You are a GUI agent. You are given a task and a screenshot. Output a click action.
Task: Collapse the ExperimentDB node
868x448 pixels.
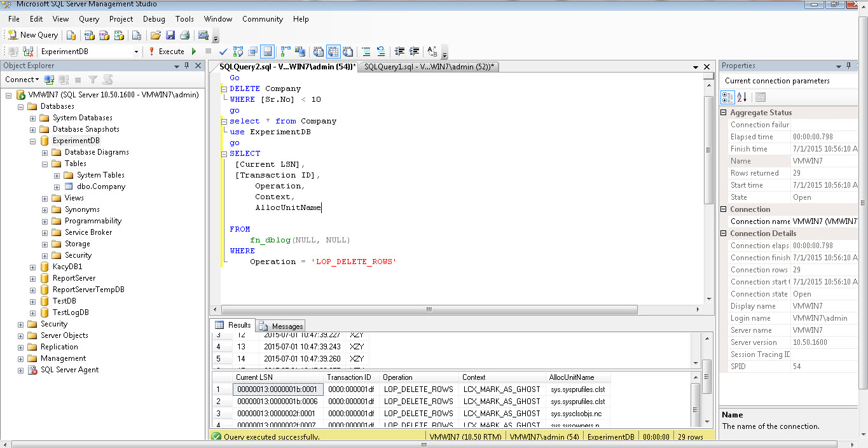32,141
